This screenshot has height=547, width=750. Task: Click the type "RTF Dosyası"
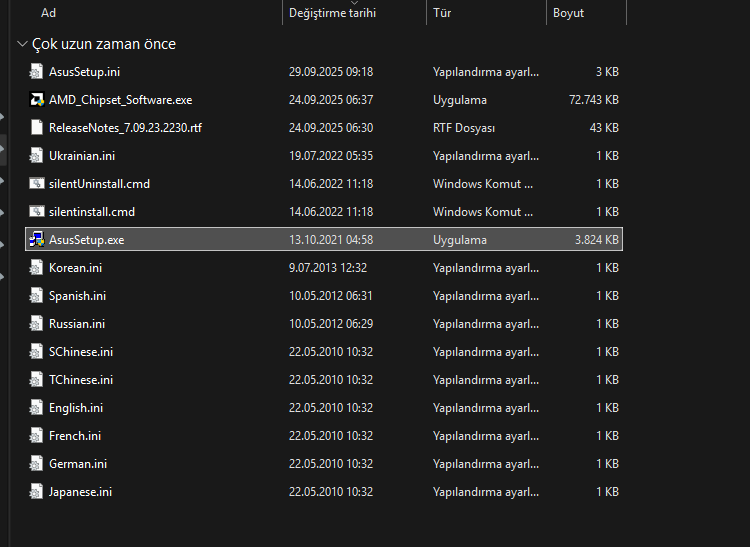click(x=464, y=128)
